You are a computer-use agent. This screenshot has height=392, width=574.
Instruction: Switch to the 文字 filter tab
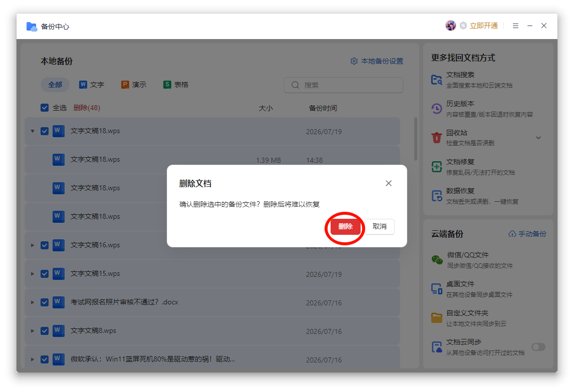click(92, 85)
